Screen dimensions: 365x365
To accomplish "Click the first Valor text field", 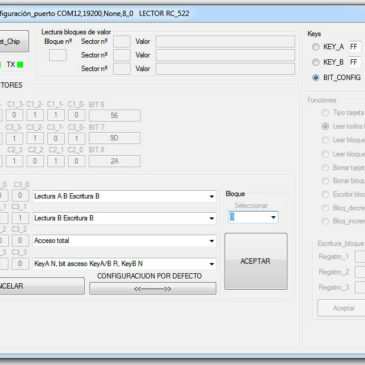I will (x=225, y=42).
